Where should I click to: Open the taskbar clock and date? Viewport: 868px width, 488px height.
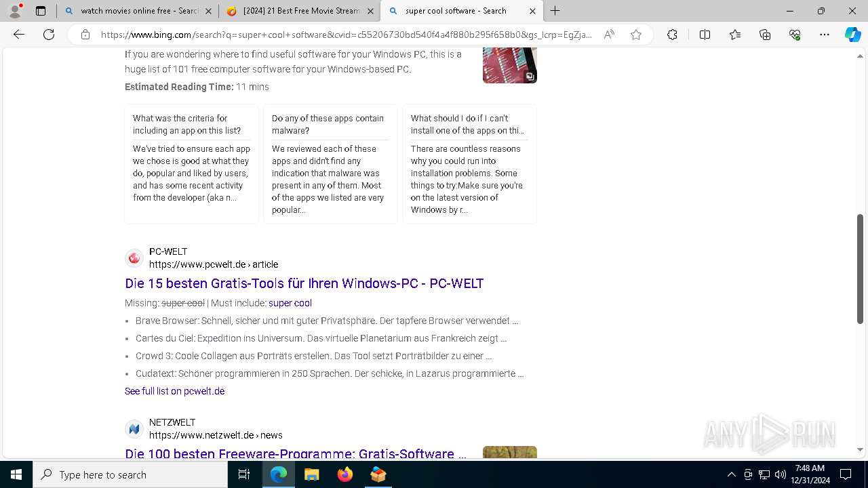(810, 474)
